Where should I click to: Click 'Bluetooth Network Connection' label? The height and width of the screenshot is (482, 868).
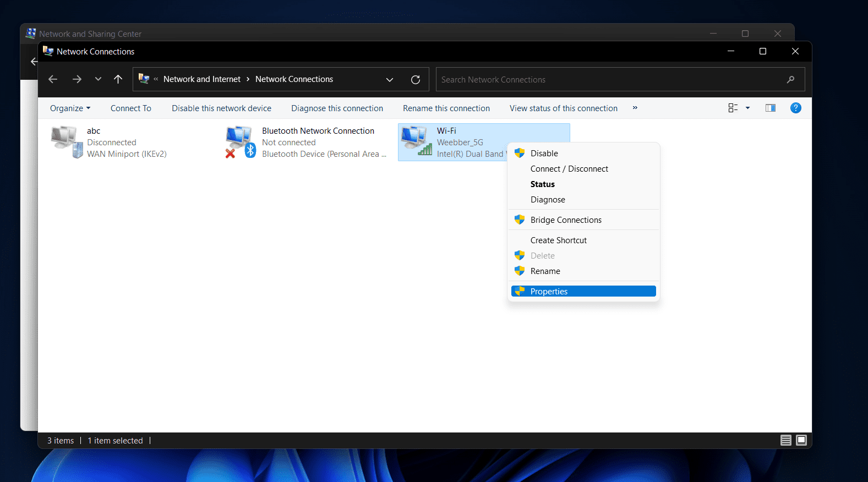coord(318,131)
